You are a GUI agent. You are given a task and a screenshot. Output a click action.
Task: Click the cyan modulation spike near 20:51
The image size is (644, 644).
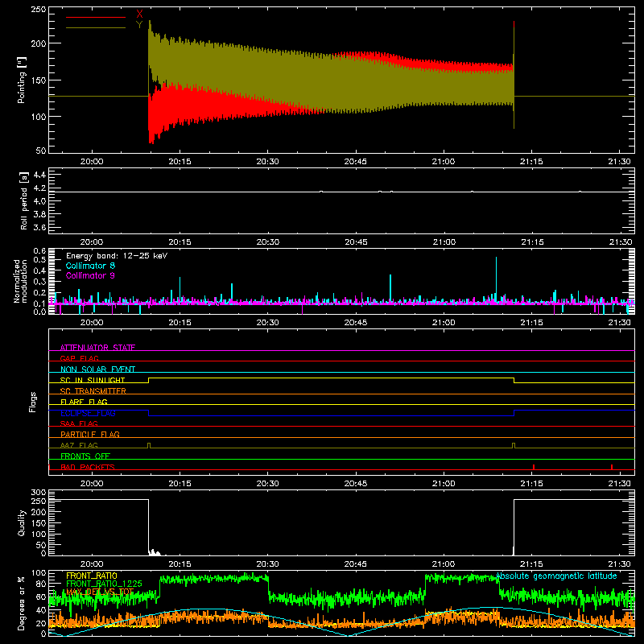pyautogui.click(x=390, y=288)
